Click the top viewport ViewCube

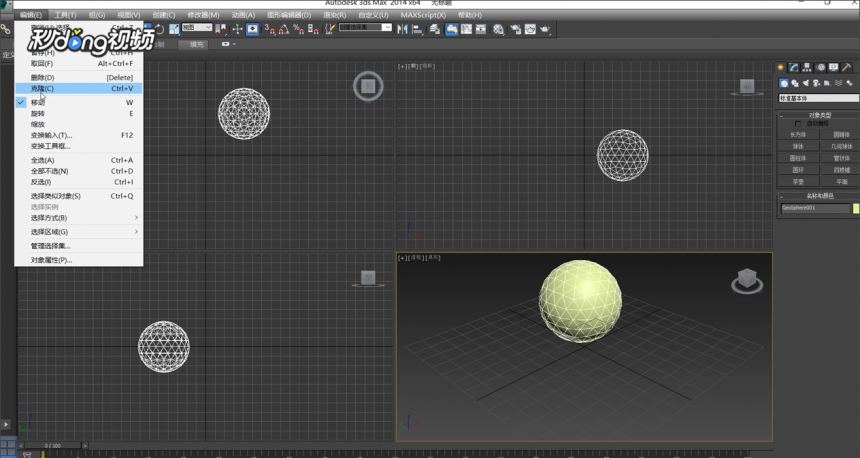[367, 86]
